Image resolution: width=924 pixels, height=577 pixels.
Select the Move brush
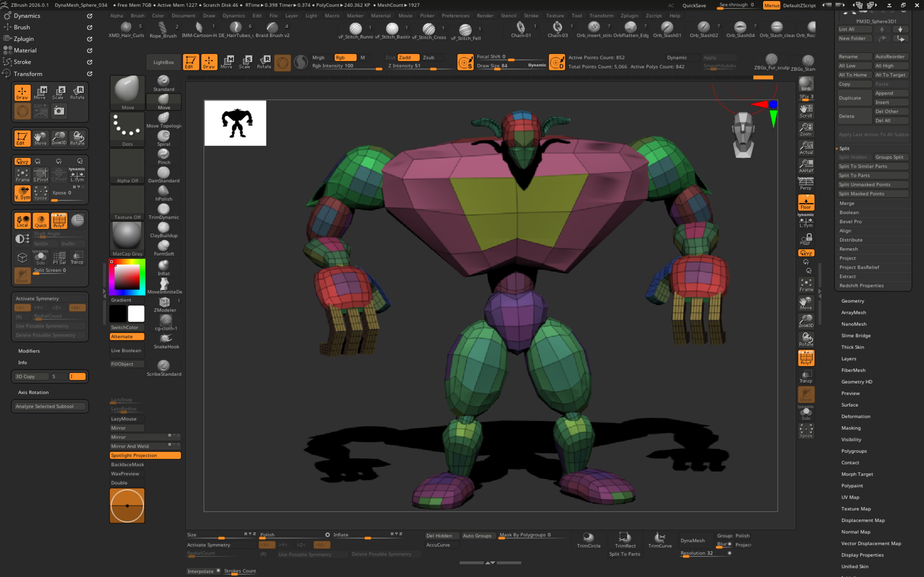[x=163, y=102]
